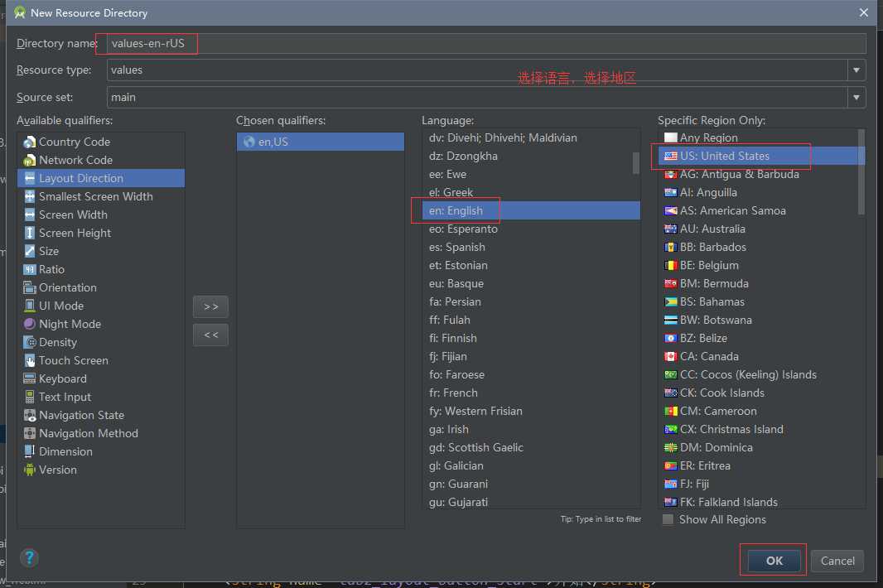Viewport: 883px width, 588px height.
Task: Enable the Show All Regions checkbox
Action: point(668,519)
